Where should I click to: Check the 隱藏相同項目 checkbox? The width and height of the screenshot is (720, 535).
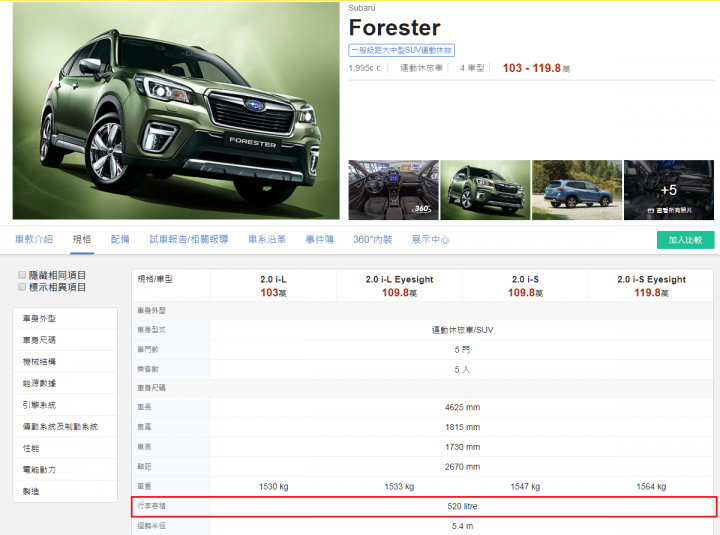(x=22, y=275)
